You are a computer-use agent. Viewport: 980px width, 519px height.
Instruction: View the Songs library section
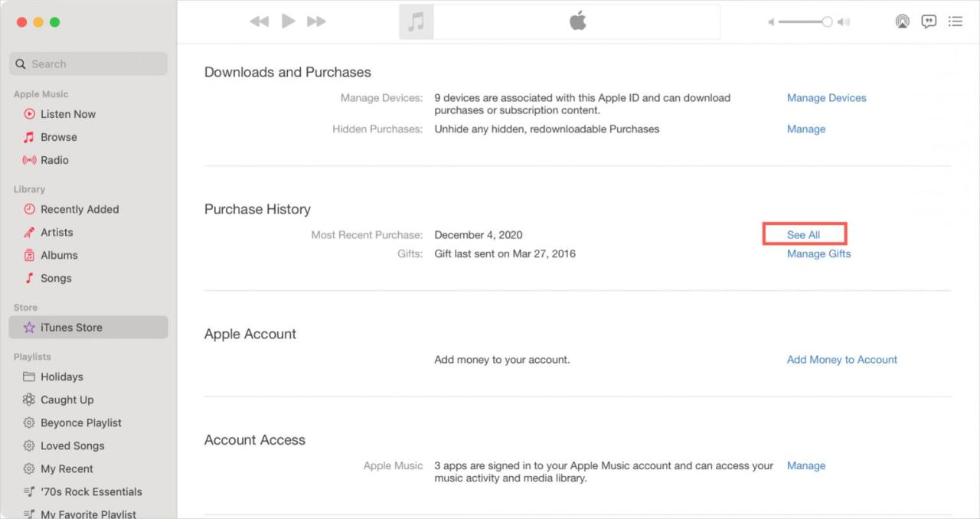pos(54,278)
